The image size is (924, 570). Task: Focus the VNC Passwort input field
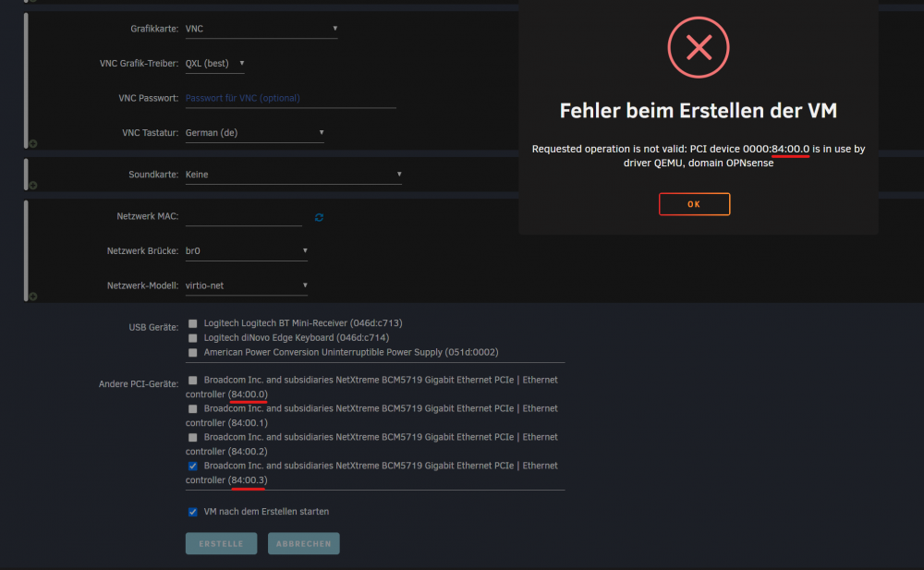pos(290,99)
